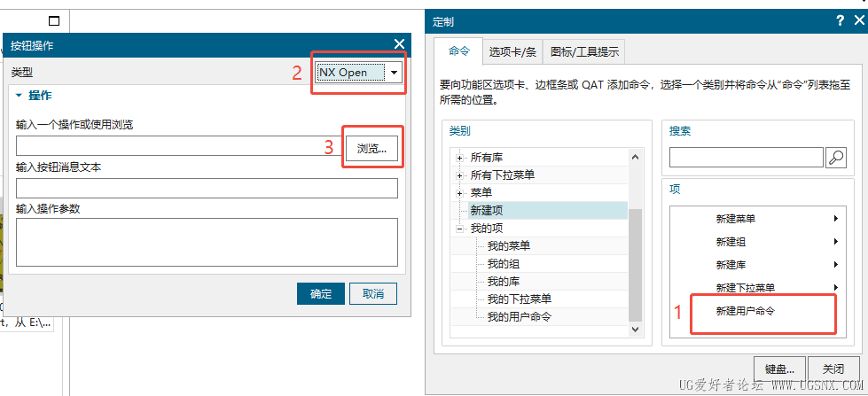Image resolution: width=868 pixels, height=396 pixels.
Task: Click the help question mark in 定制 title bar
Action: coord(840,21)
